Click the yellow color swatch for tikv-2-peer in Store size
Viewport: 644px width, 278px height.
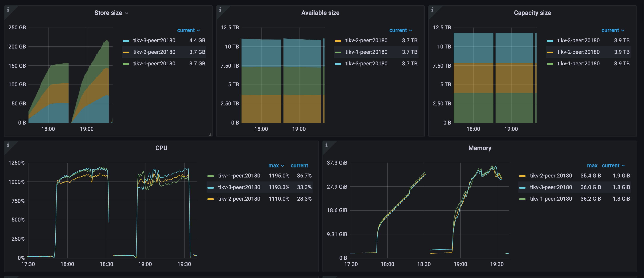(126, 52)
